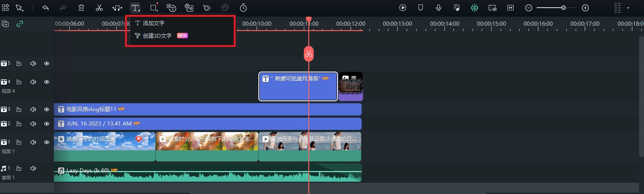Mute the audio 1 track
Screen dimensions: 644x194
(x=33, y=168)
